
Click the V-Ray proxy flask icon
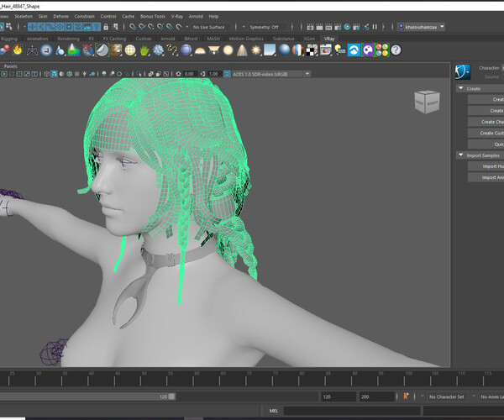click(60, 50)
